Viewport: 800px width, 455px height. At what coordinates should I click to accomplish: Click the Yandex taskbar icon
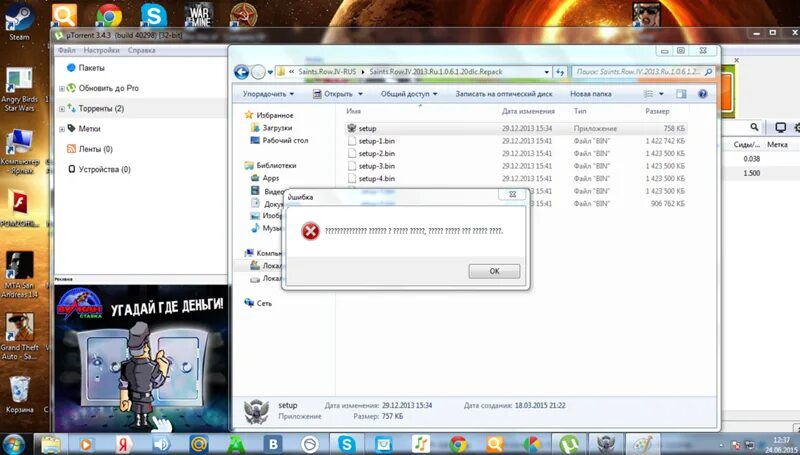tap(123, 444)
